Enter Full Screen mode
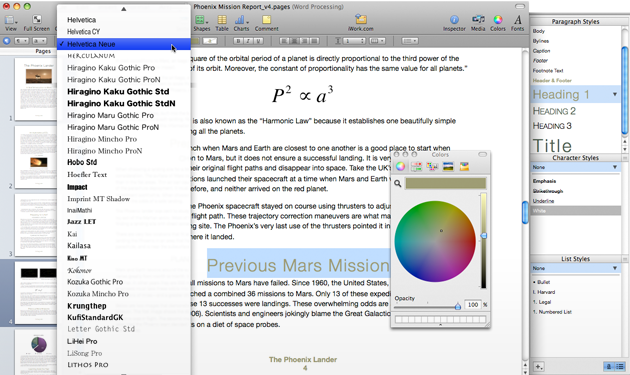The width and height of the screenshot is (630, 375). point(37,23)
